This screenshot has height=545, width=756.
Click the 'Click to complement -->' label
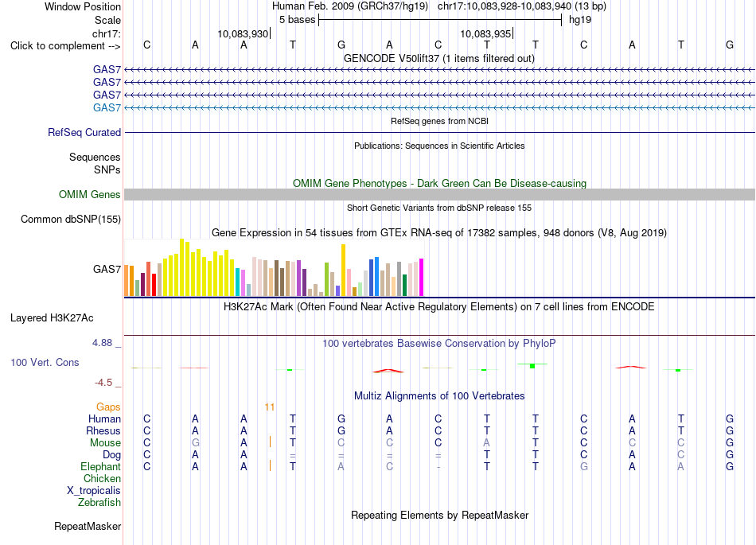coord(65,46)
